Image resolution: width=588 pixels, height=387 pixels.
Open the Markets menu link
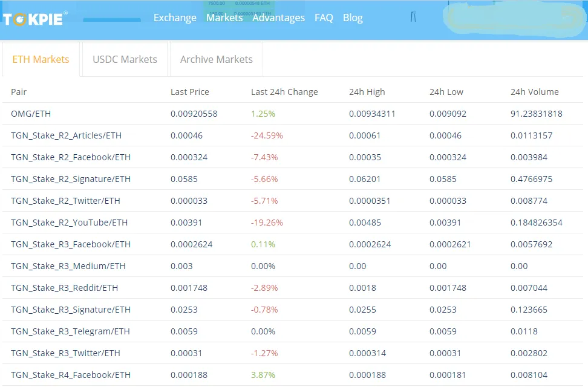tap(224, 18)
